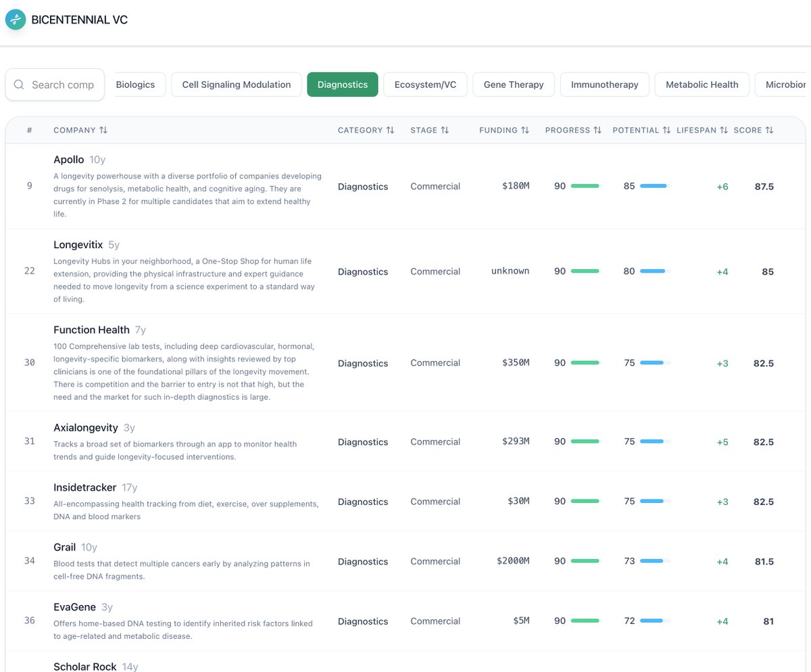Click rank number 22 for Longevitix

(29, 270)
